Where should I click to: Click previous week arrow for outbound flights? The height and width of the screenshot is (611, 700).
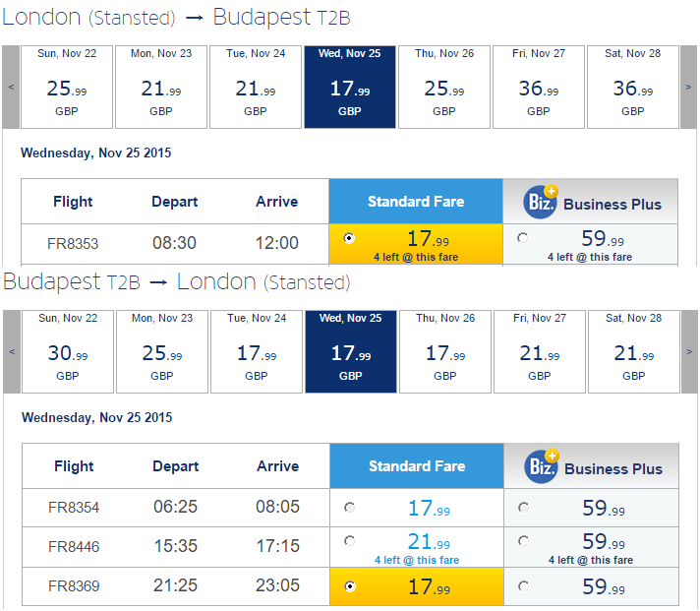pyautogui.click(x=11, y=87)
